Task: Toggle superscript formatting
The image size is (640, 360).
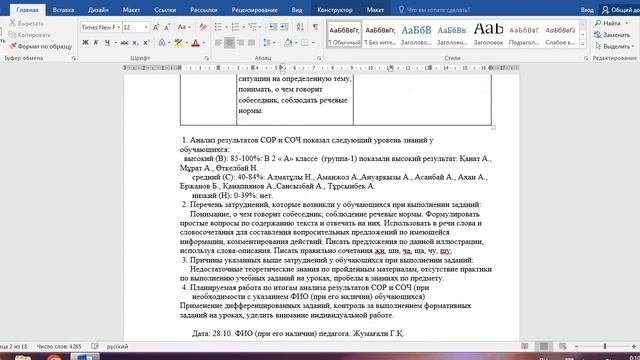Action: click(x=146, y=42)
